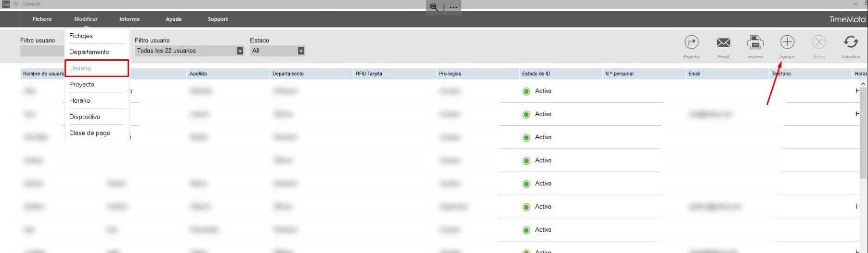Click the three-dots icon at top
Screen dimensions: 868x253
click(x=453, y=7)
